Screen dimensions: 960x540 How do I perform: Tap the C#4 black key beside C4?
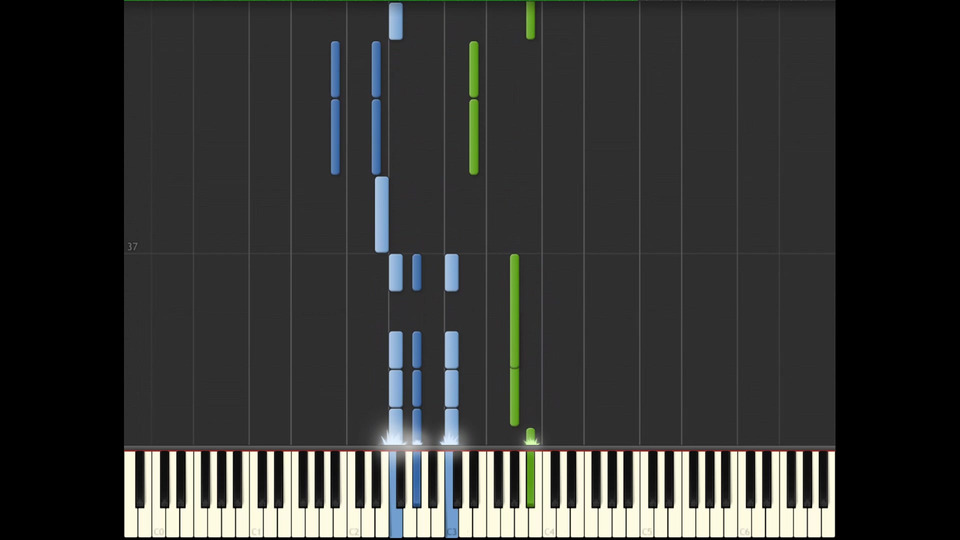pos(555,479)
